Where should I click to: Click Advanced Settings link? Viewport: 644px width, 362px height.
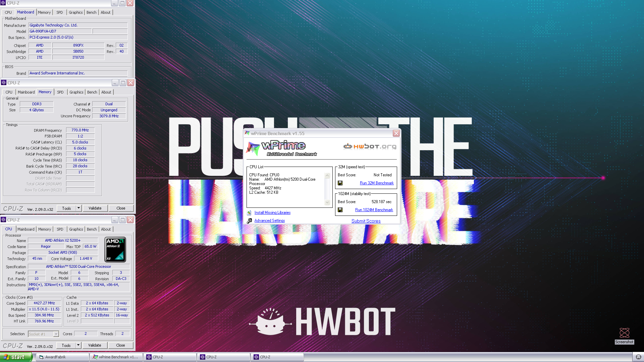click(270, 221)
